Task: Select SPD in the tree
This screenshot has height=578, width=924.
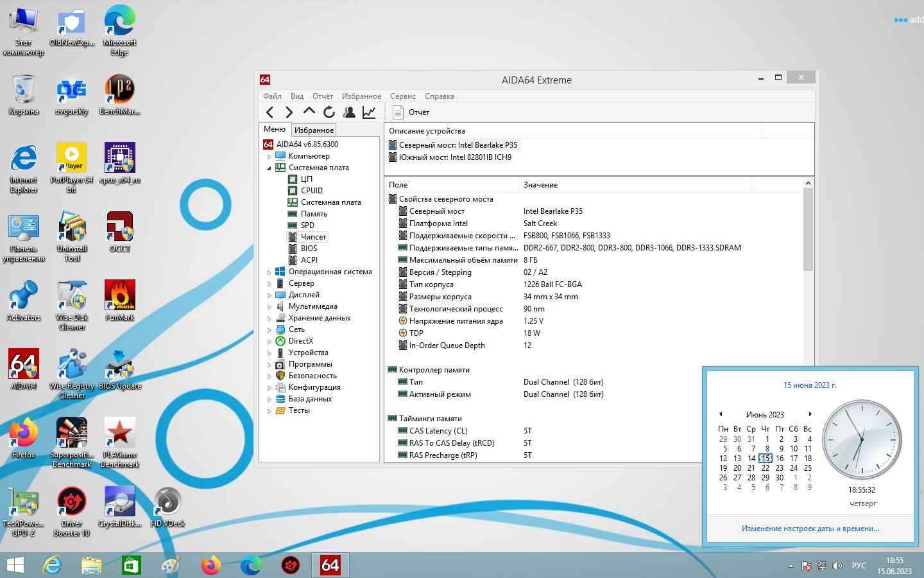Action: (307, 225)
